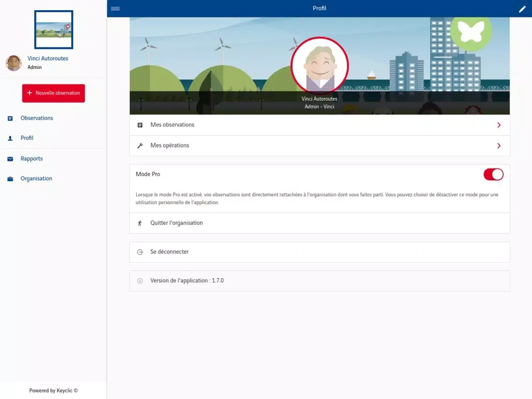Image resolution: width=532 pixels, height=399 pixels.
Task: Click the logout arrow icon
Action: coord(140,252)
